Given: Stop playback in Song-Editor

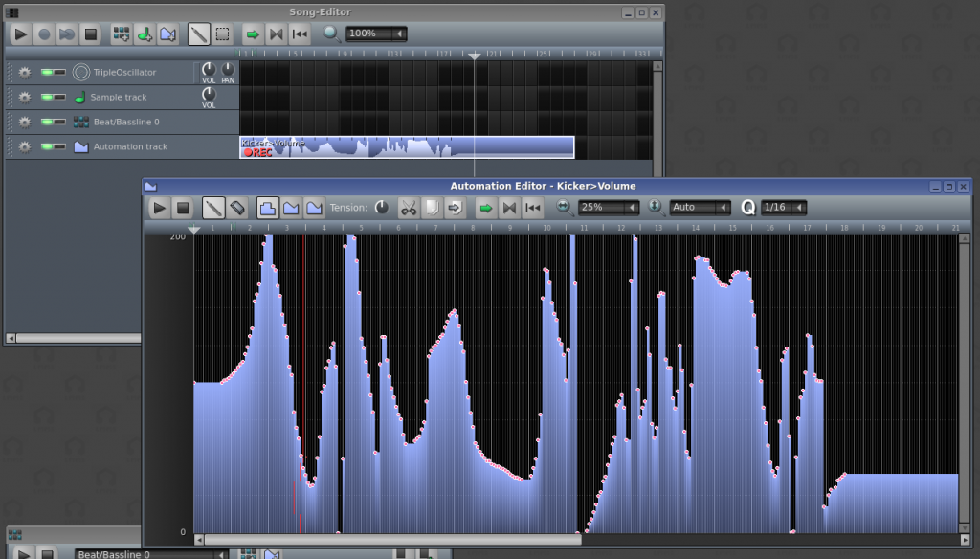Looking at the screenshot, I should click(x=91, y=34).
